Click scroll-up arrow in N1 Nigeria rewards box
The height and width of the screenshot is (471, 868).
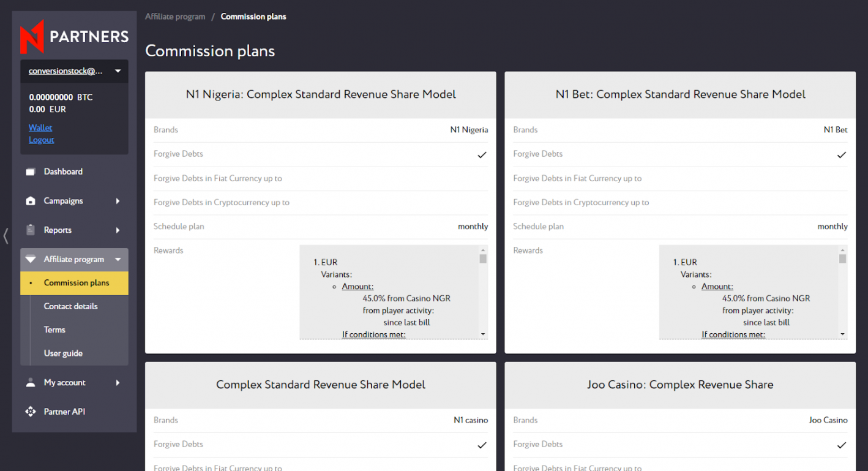pos(483,250)
